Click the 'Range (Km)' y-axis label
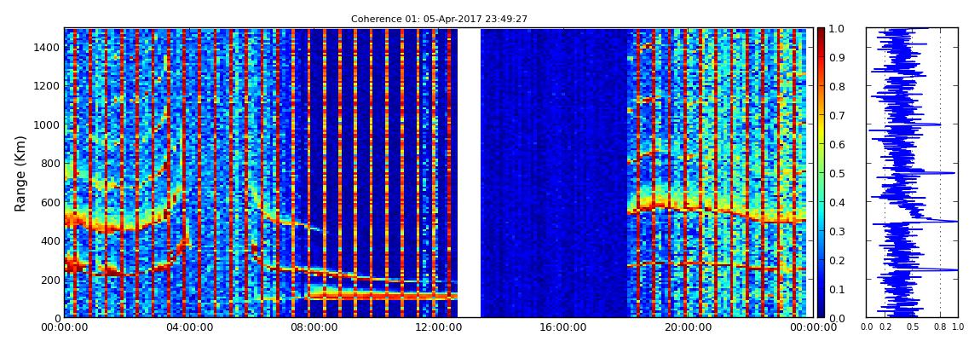Screen dimensions: 980x347 20,173
